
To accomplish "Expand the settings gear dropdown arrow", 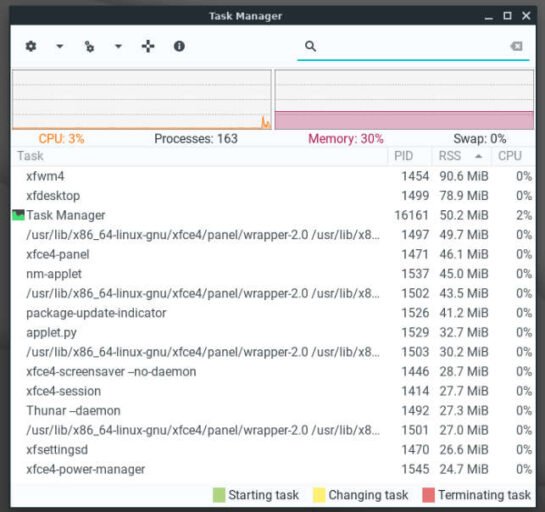I will point(60,46).
